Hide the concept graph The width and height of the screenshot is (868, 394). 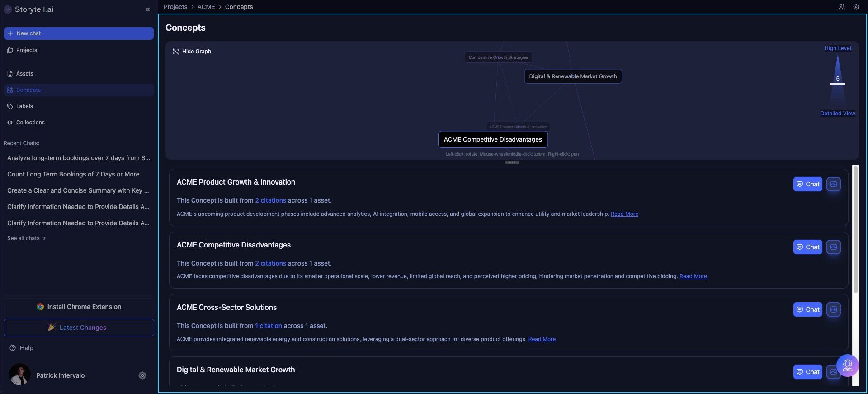192,52
